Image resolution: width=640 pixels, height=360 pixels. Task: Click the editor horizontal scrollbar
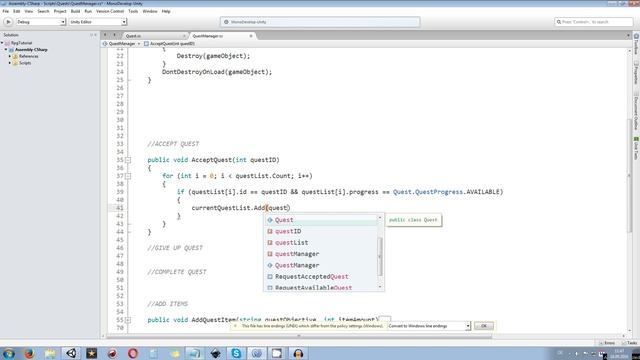tap(299, 336)
